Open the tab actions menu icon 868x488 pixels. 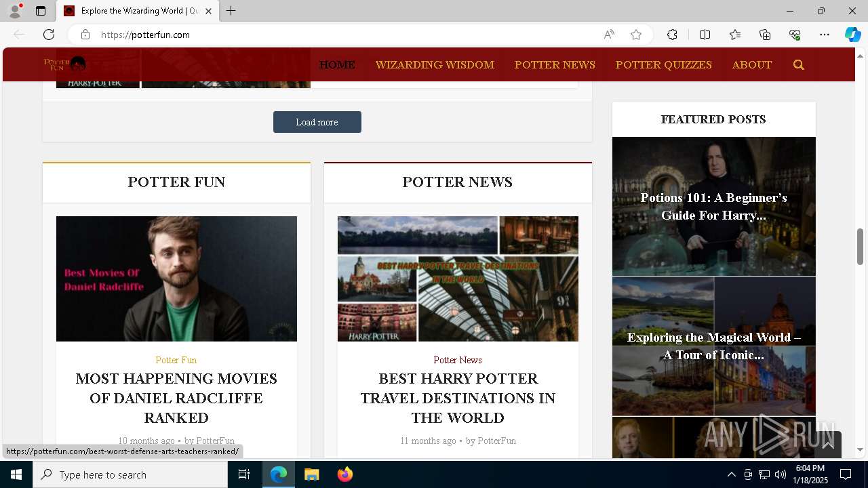pyautogui.click(x=41, y=11)
